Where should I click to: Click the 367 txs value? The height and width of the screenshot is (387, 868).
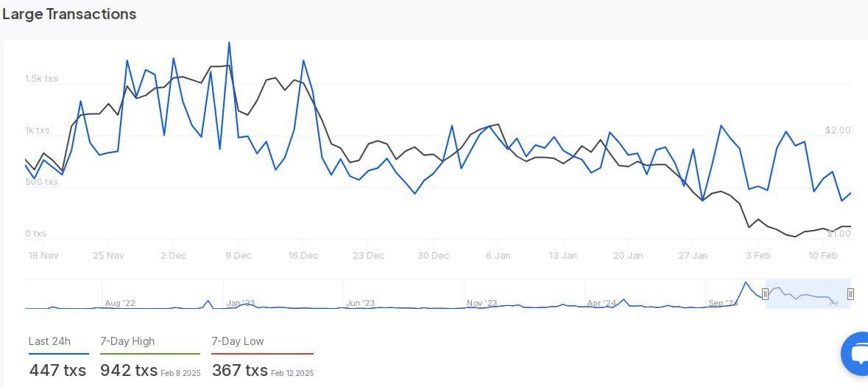[239, 370]
